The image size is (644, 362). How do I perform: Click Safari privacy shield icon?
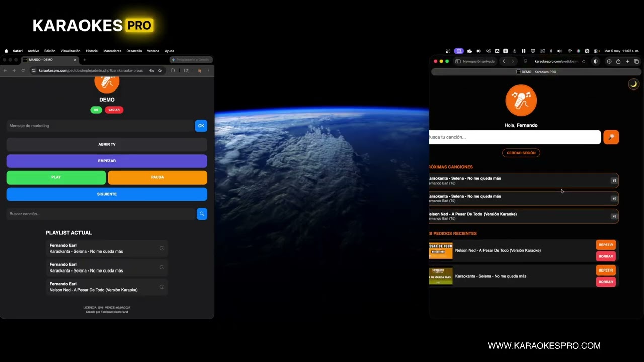point(596,61)
